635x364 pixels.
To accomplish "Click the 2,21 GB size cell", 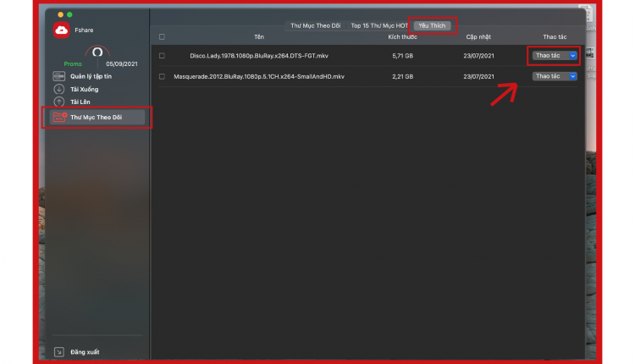I will [402, 76].
